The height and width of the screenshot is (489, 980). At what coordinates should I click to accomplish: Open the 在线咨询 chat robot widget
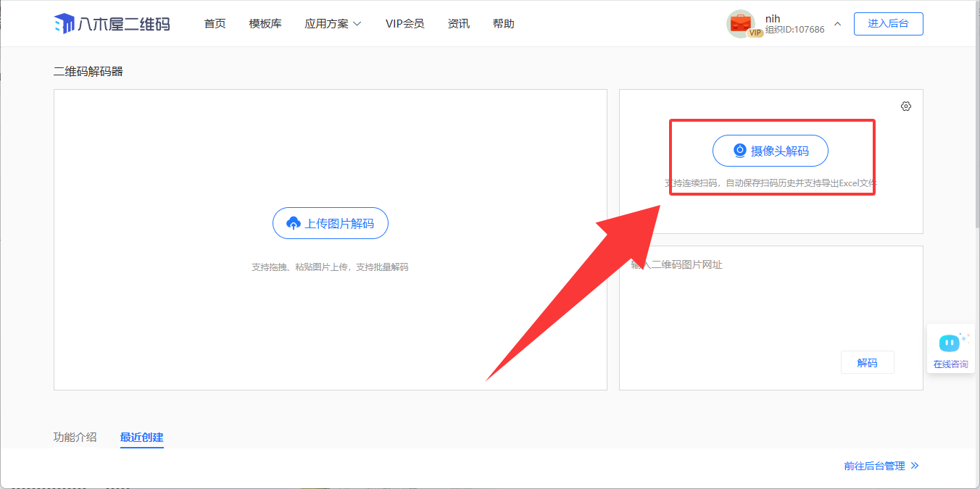(950, 348)
